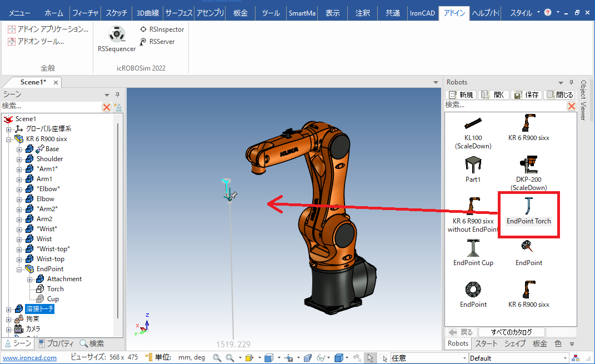Expand the グローバル座標系 tree node
The width and height of the screenshot is (595, 364).
tap(9, 129)
